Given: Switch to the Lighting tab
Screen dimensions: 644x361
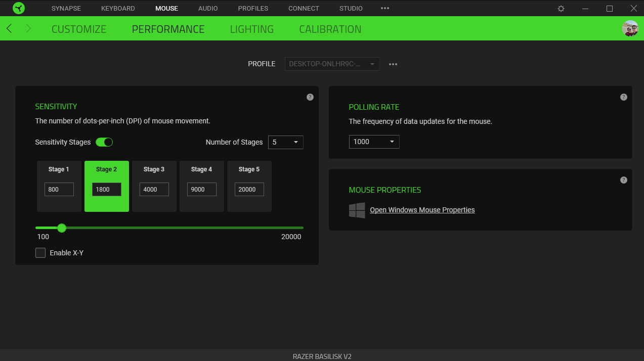Looking at the screenshot, I should 251,29.
